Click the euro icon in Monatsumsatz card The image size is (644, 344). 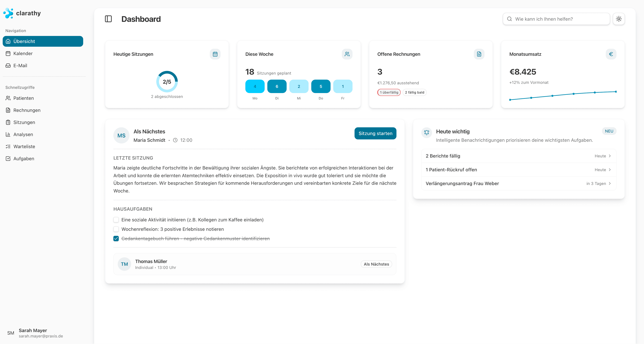611,54
